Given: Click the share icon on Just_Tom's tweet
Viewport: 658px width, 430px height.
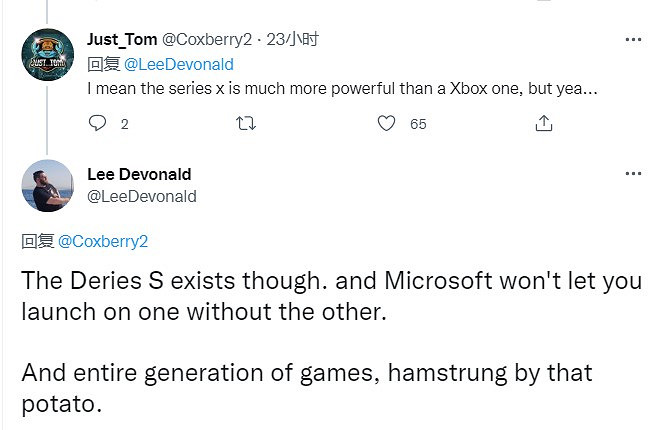Looking at the screenshot, I should 543,124.
